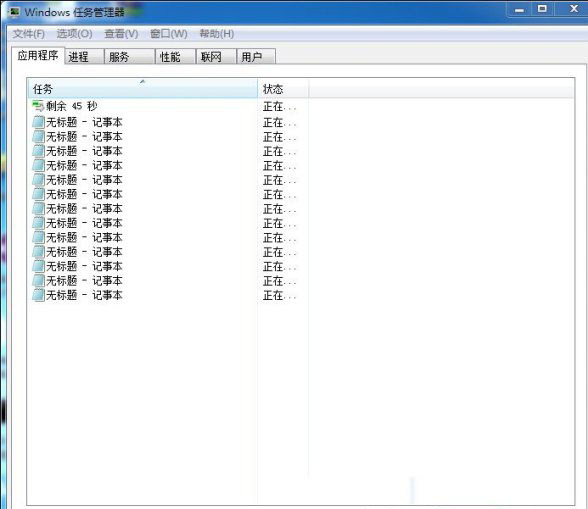The height and width of the screenshot is (509, 588).
Task: Maximize the Task Manager window
Action: click(542, 9)
